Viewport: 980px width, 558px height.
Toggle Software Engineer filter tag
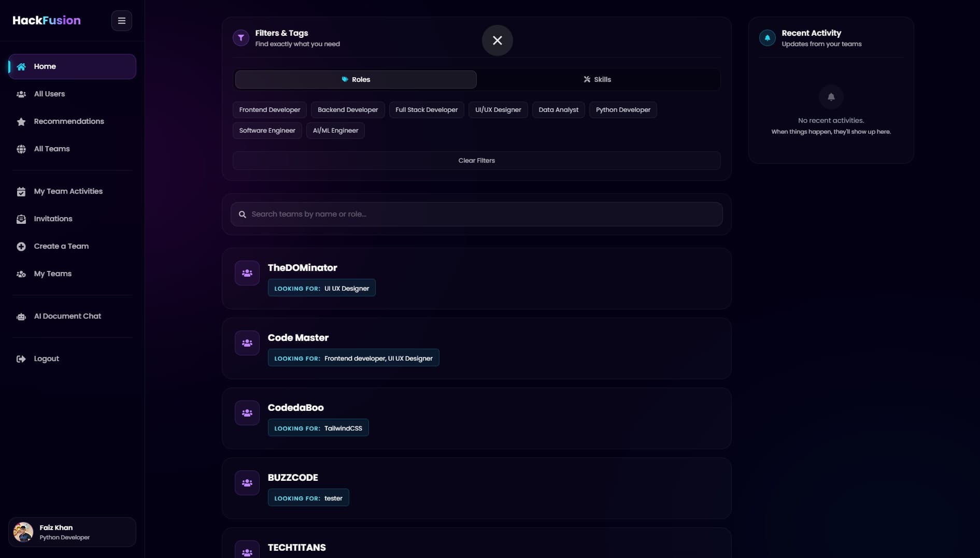point(267,131)
